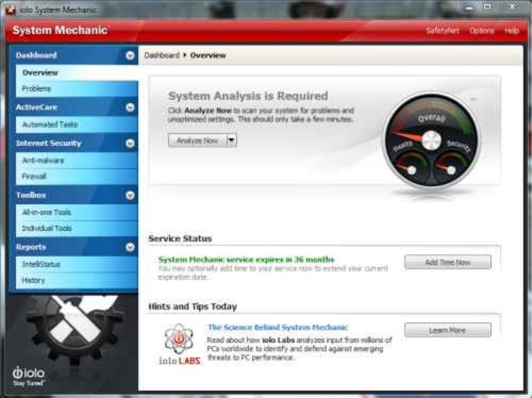Image resolution: width=532 pixels, height=398 pixels.
Task: Maximize the System Mechanic window
Action: [x=487, y=7]
